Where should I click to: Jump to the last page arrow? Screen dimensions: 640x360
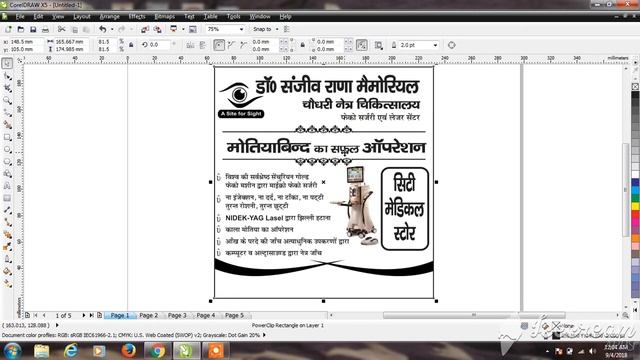click(91, 316)
